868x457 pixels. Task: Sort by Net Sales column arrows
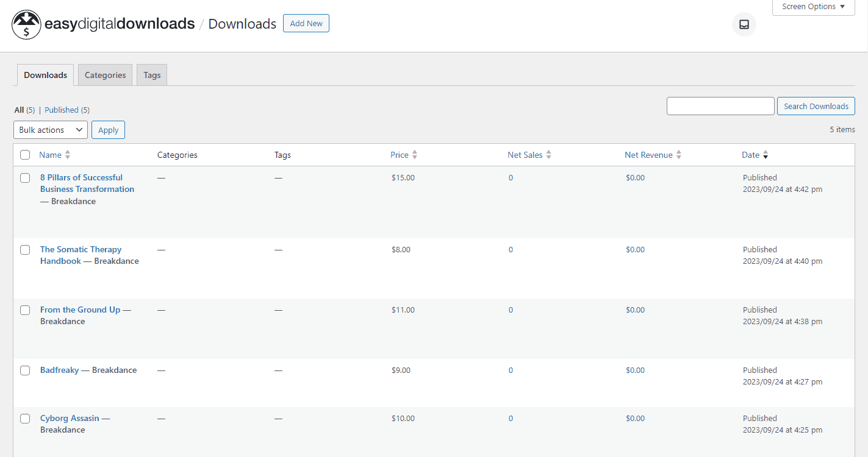pos(548,155)
